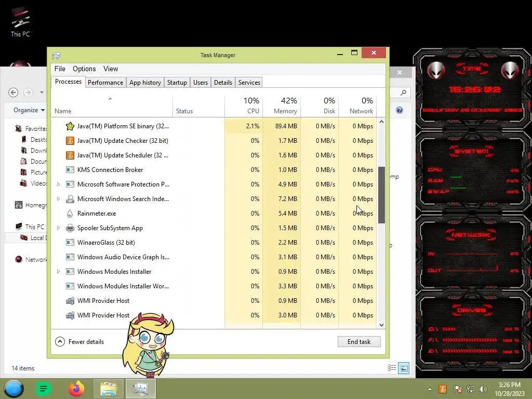Click the Microsoft Windows Search Indexer icon
The image size is (532, 399).
[x=70, y=199]
